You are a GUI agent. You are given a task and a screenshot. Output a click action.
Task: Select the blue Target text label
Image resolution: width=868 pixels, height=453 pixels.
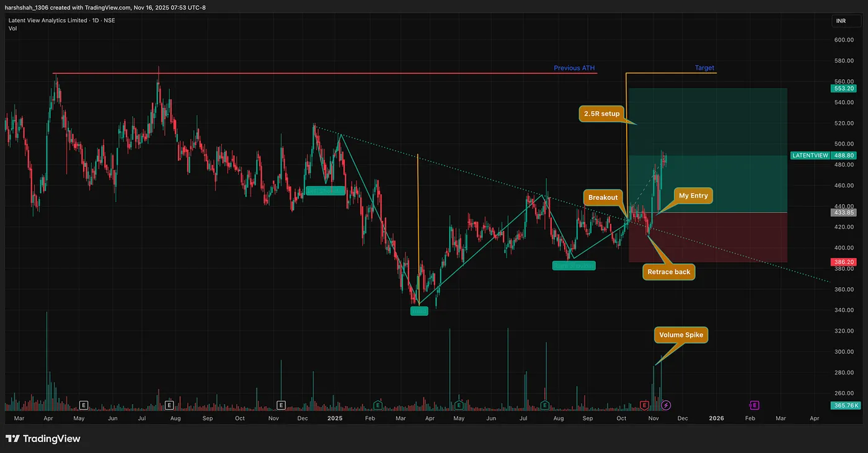[704, 68]
